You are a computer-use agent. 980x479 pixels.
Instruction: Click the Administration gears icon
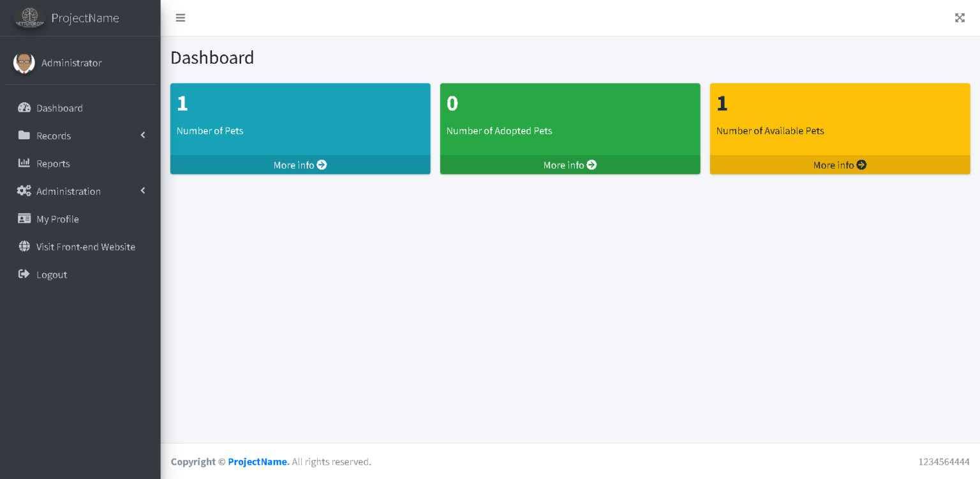[x=24, y=191]
